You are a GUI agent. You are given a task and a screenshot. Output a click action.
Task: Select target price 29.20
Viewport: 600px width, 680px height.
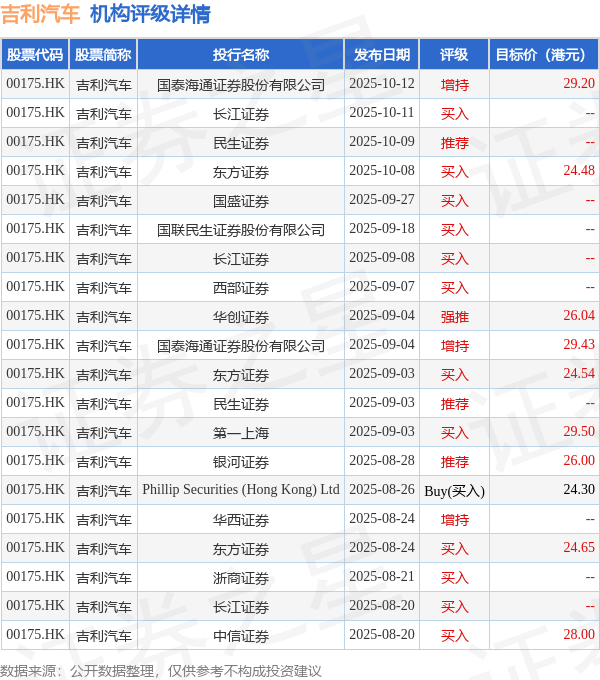[x=579, y=83]
